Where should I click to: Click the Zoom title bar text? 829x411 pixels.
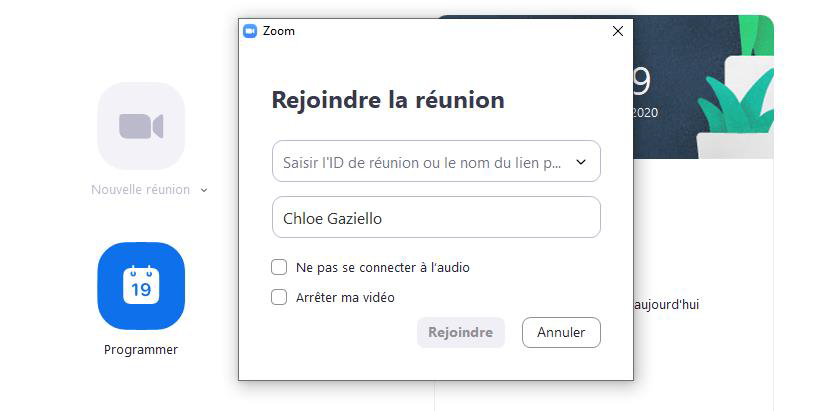[x=279, y=31]
